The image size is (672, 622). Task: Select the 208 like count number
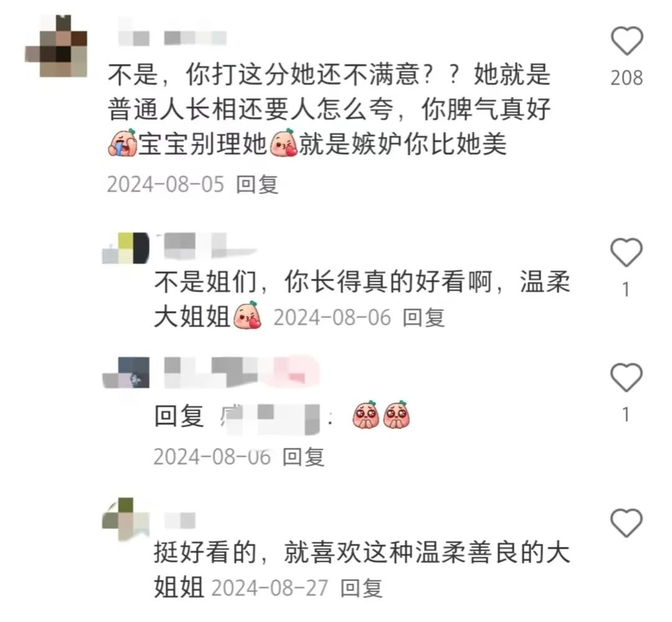627,78
